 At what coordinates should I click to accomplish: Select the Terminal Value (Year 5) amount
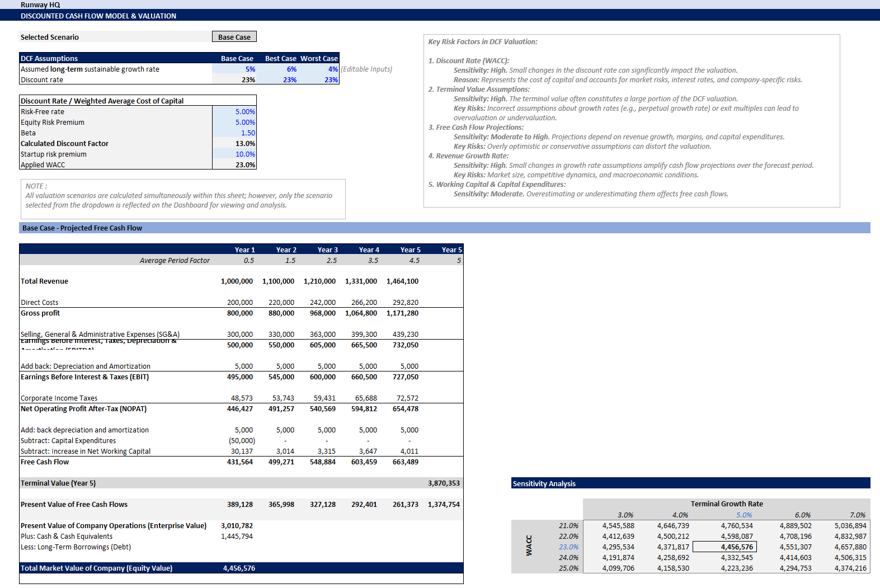click(443, 483)
